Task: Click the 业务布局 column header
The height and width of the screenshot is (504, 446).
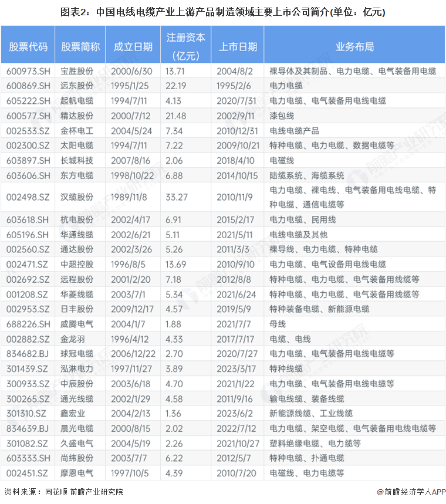Action: coord(354,47)
